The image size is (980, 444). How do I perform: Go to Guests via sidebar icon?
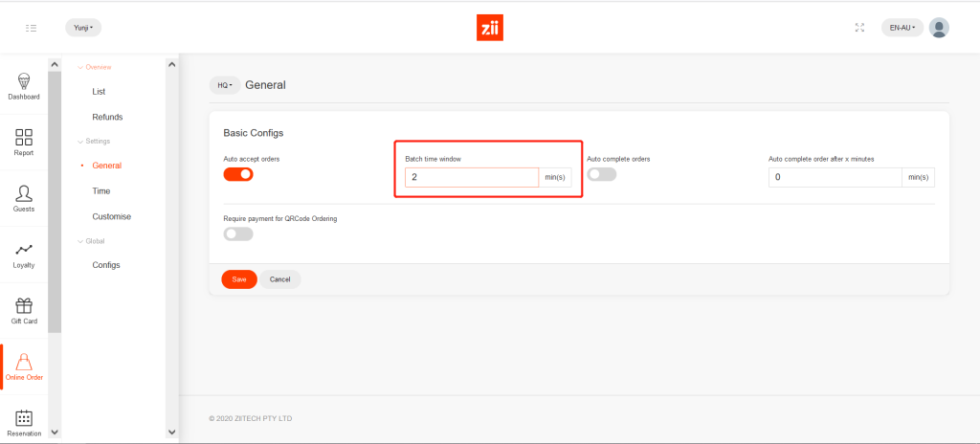pos(24,194)
